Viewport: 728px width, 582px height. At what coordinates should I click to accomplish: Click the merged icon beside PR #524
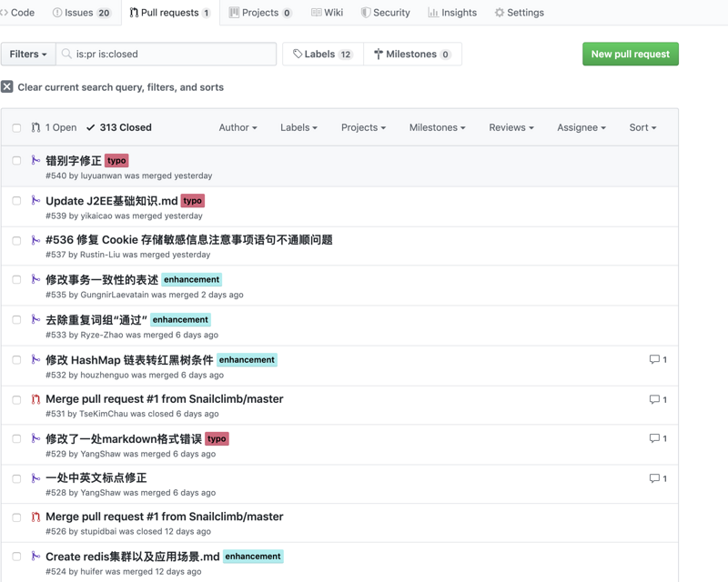(35, 556)
